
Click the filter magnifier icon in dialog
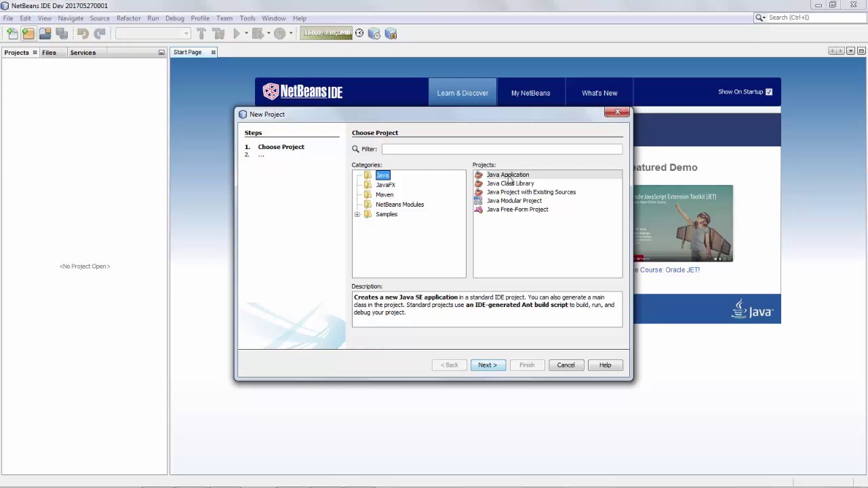(355, 149)
